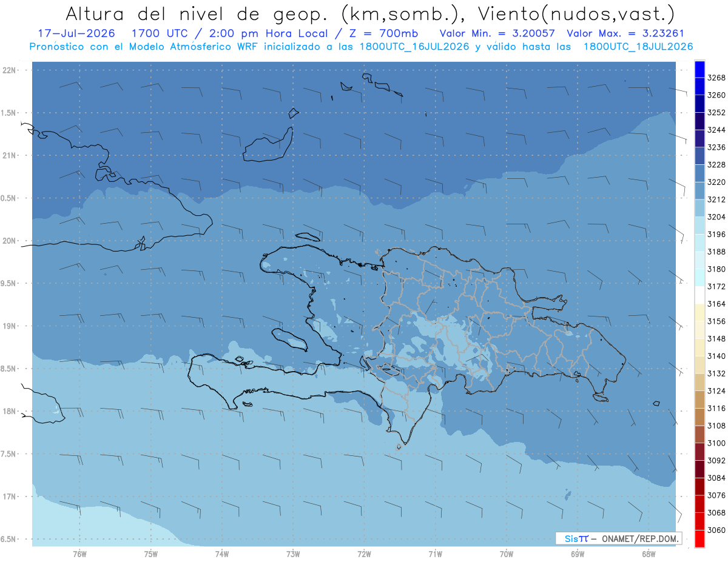The height and width of the screenshot is (562, 728).
Task: Click the colorbar value '3092'
Action: (x=716, y=461)
